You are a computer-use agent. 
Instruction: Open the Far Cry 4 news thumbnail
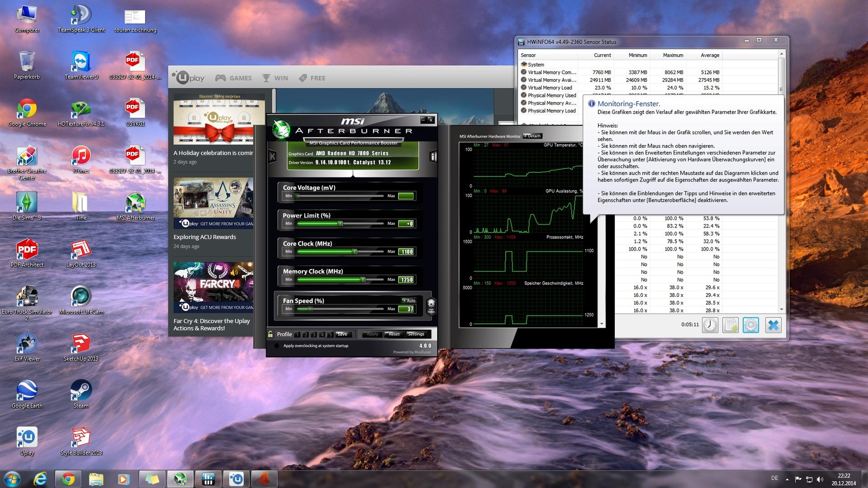point(213,288)
